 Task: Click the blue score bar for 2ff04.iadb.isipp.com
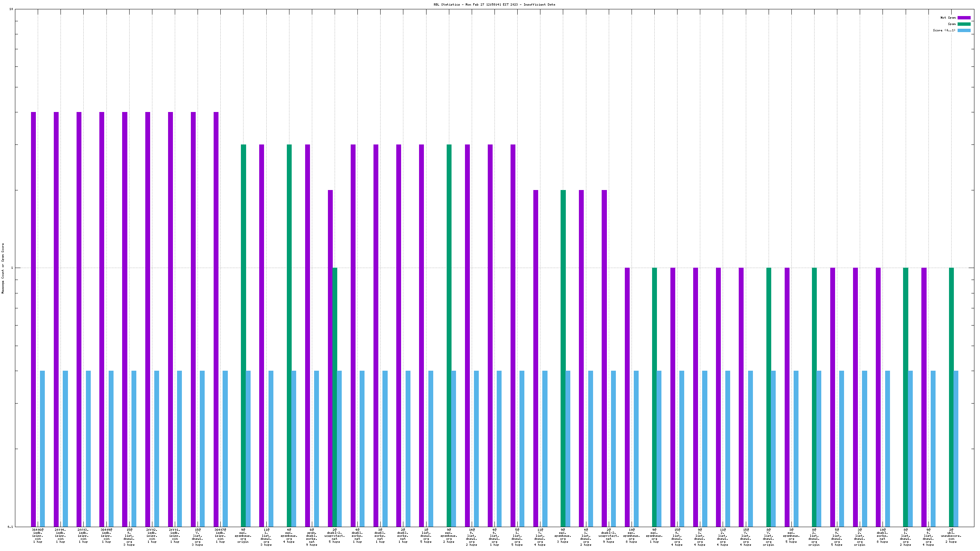65,449
